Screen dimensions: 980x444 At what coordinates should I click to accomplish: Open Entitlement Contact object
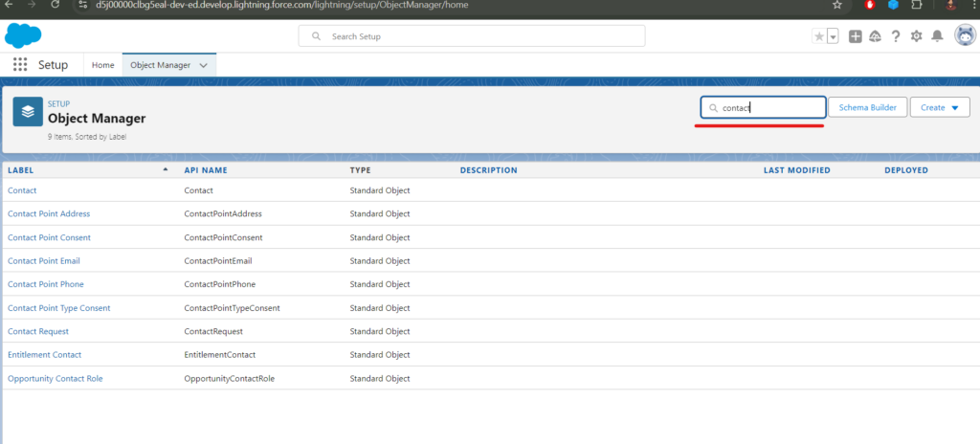click(x=44, y=355)
